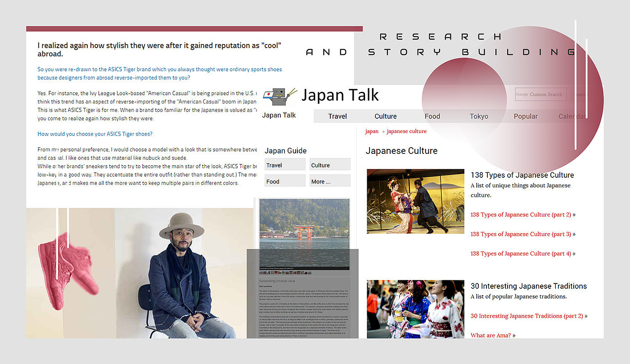Open the geisha dance culture thumbnail
Screen dimensions: 630x364
pos(415,201)
